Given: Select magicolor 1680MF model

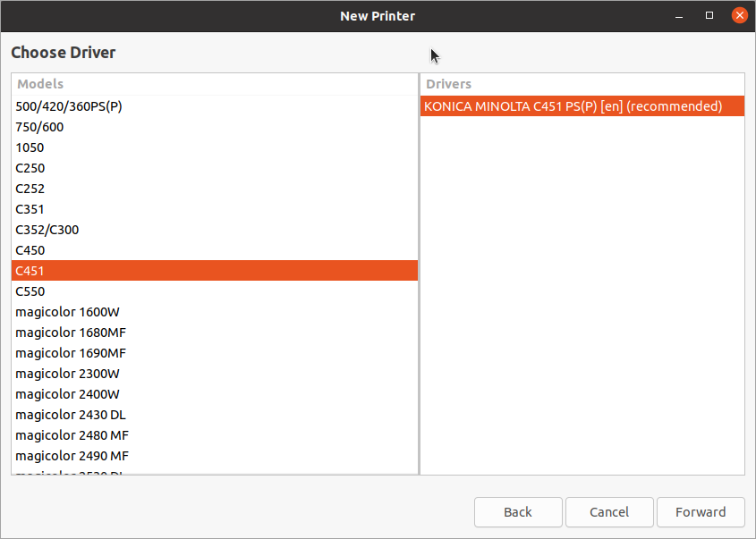Looking at the screenshot, I should 70,333.
